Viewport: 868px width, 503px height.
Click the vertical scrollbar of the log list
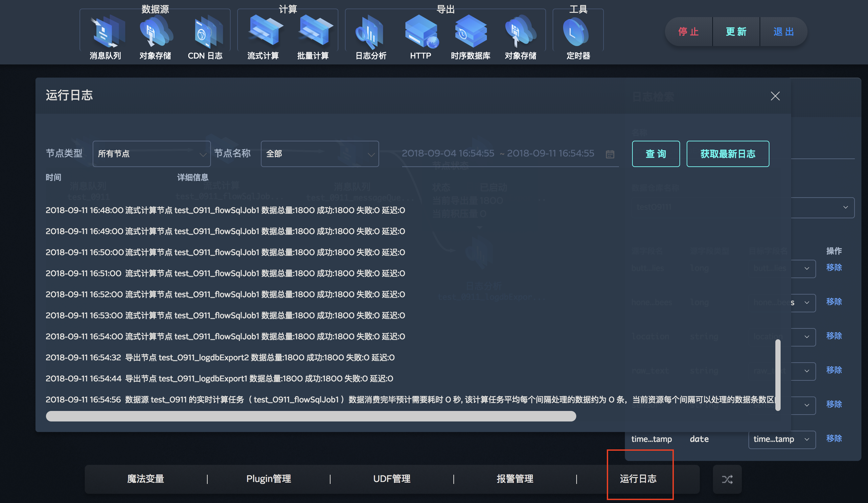point(778,375)
